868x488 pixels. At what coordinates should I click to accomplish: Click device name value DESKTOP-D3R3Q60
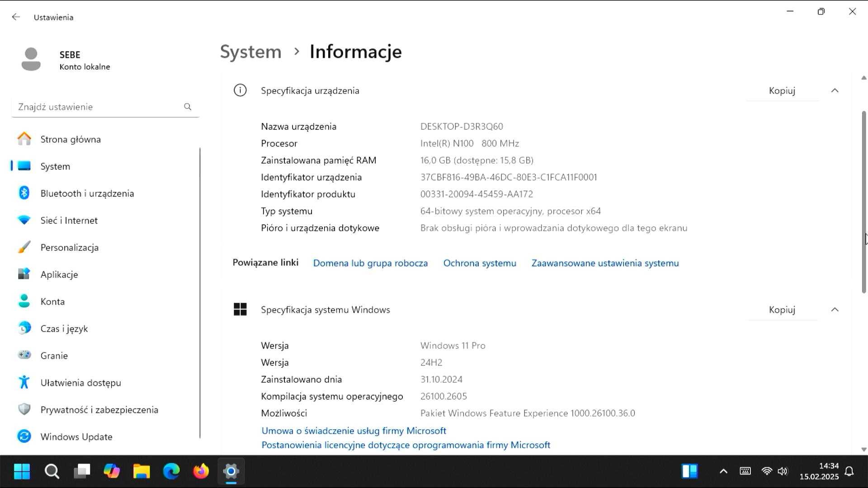coord(462,127)
